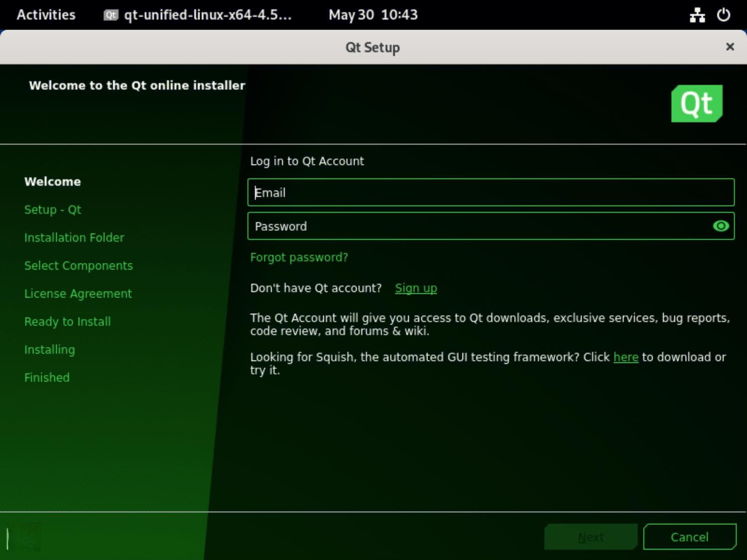The height and width of the screenshot is (560, 747).
Task: Click the Cancel button
Action: 689,537
